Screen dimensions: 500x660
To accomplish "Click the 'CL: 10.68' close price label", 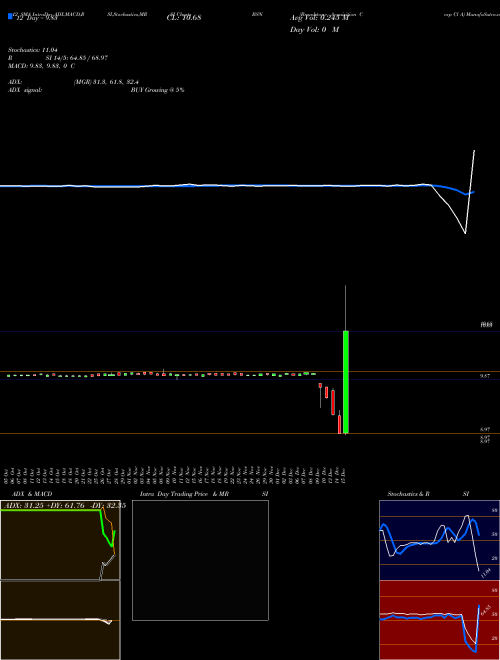I will point(184,18).
